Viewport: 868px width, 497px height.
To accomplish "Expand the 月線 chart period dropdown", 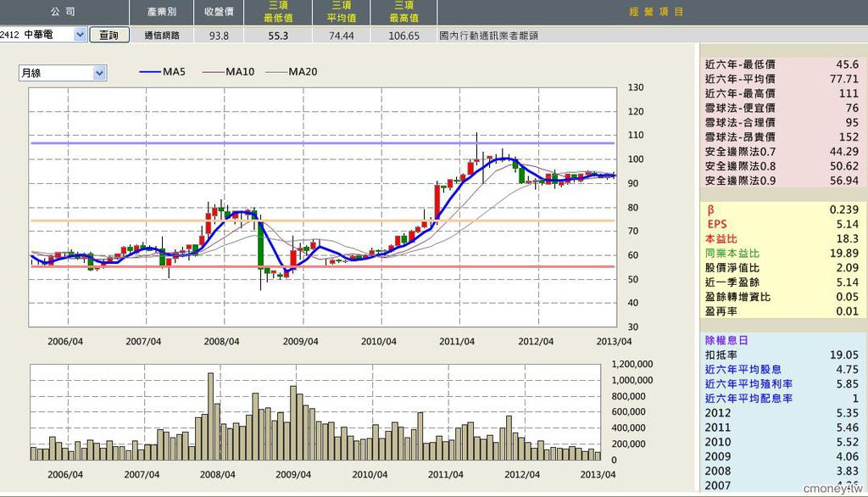I will (63, 73).
